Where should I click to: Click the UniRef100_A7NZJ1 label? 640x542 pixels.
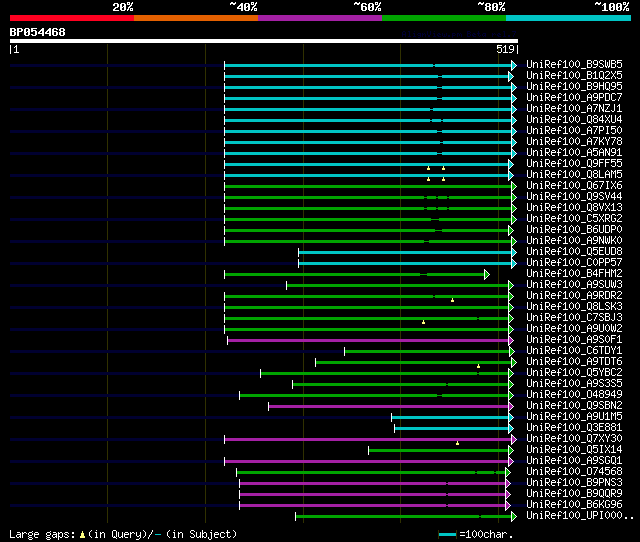click(574, 109)
